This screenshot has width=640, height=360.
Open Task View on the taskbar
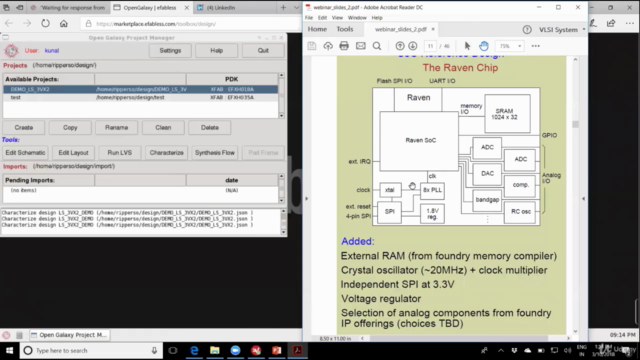173,350
